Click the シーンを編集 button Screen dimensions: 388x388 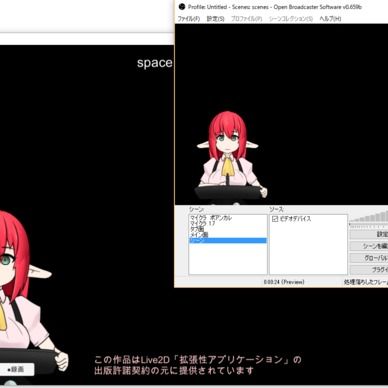pos(369,246)
